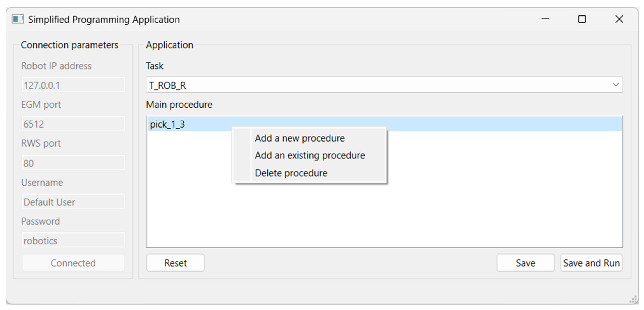Click the application icon in title bar
644x310 pixels.
(x=17, y=19)
